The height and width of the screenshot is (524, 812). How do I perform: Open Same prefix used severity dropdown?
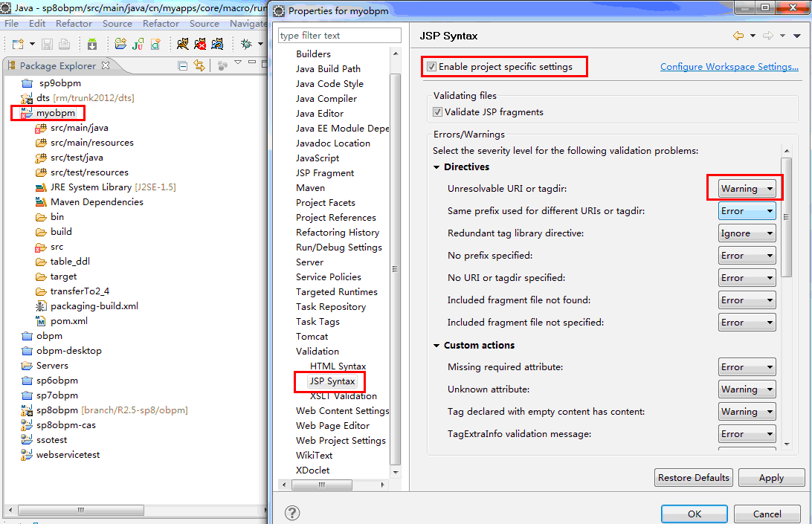747,211
